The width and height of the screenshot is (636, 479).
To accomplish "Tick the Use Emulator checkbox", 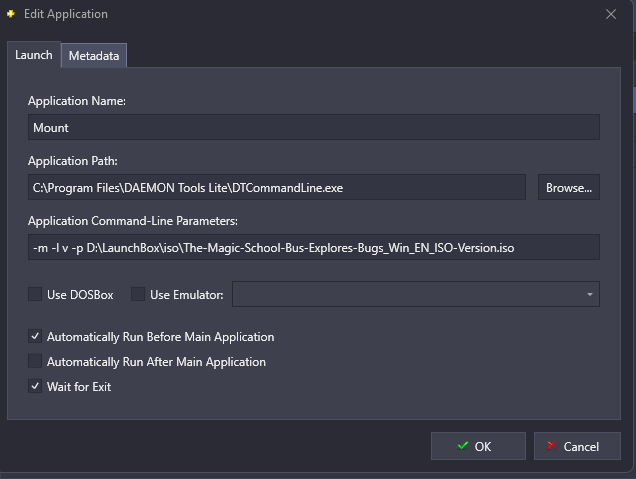I will click(x=138, y=294).
